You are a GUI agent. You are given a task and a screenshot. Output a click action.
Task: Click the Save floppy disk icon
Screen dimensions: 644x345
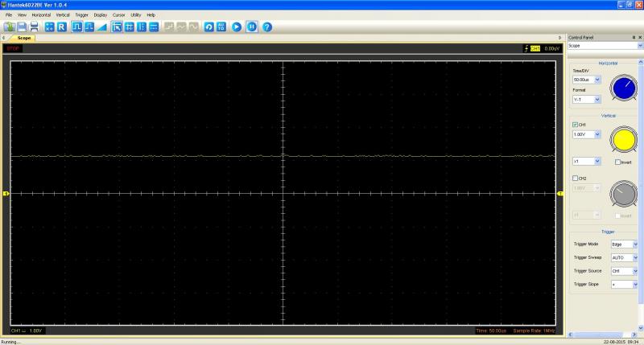(22, 27)
